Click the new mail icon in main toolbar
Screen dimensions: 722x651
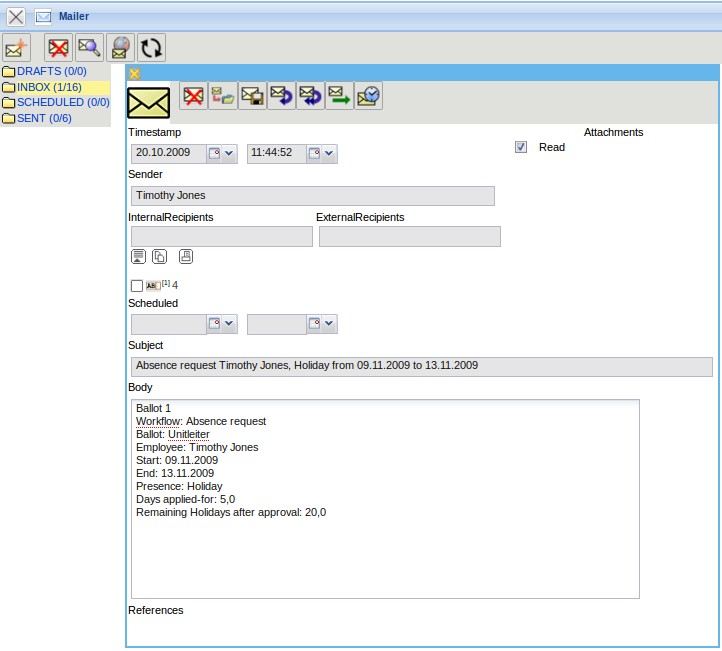pos(17,47)
